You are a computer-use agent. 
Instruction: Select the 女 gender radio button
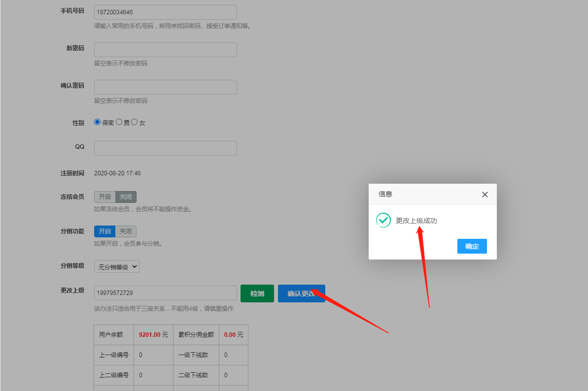[x=134, y=122]
